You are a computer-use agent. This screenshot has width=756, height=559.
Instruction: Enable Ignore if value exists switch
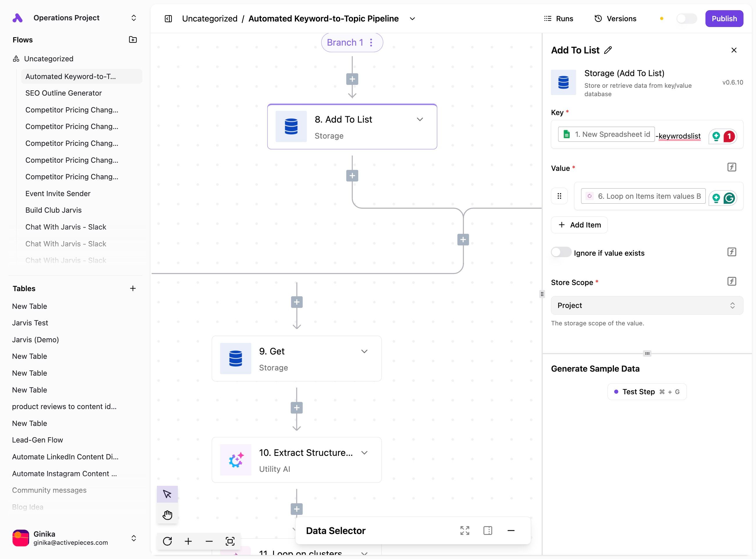coord(561,252)
